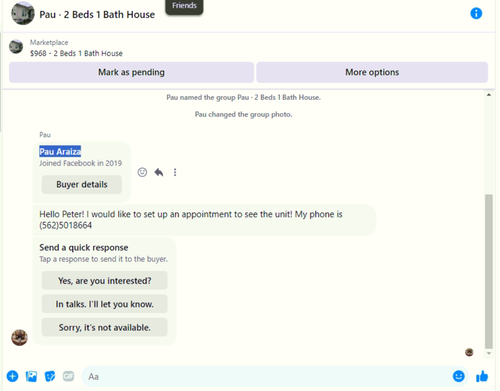Open conversation information icon
The width and height of the screenshot is (500, 391).
tap(476, 14)
